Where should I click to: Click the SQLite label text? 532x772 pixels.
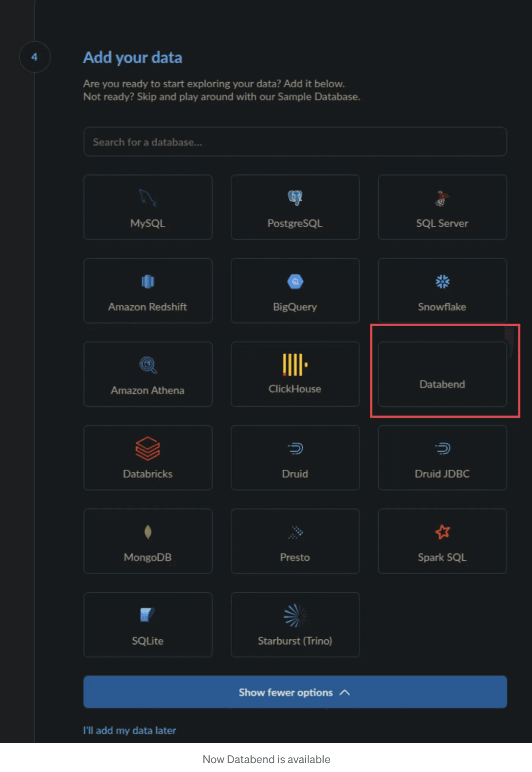coord(147,641)
